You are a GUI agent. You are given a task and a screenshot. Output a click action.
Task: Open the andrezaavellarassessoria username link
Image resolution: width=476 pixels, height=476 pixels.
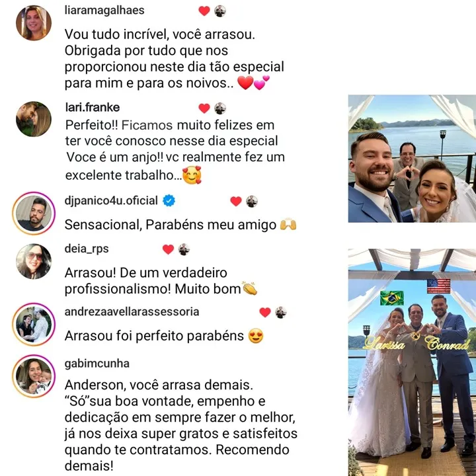coord(132,311)
